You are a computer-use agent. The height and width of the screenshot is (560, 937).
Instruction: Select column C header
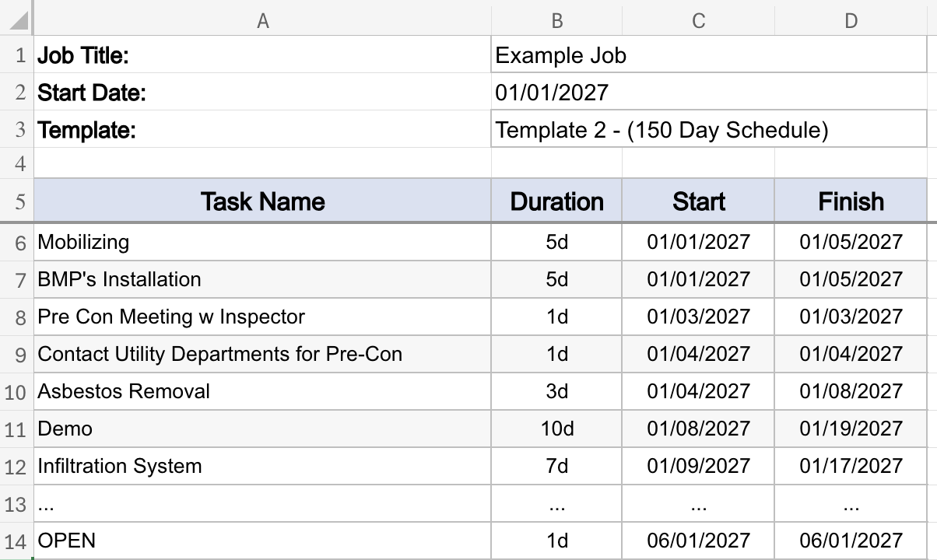click(x=698, y=21)
